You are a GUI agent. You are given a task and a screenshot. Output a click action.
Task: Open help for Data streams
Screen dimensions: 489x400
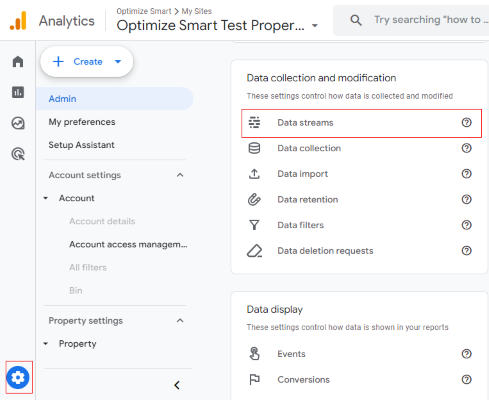click(x=466, y=123)
